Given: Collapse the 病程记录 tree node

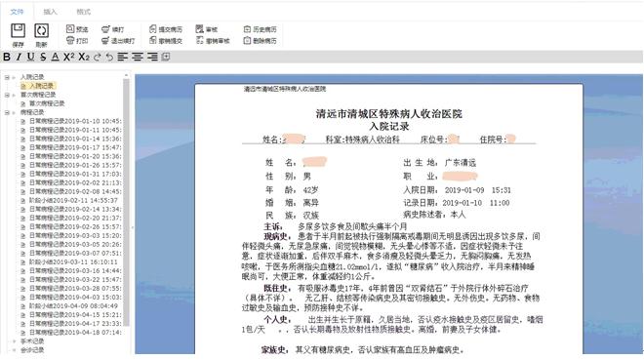Looking at the screenshot, I should click(7, 112).
